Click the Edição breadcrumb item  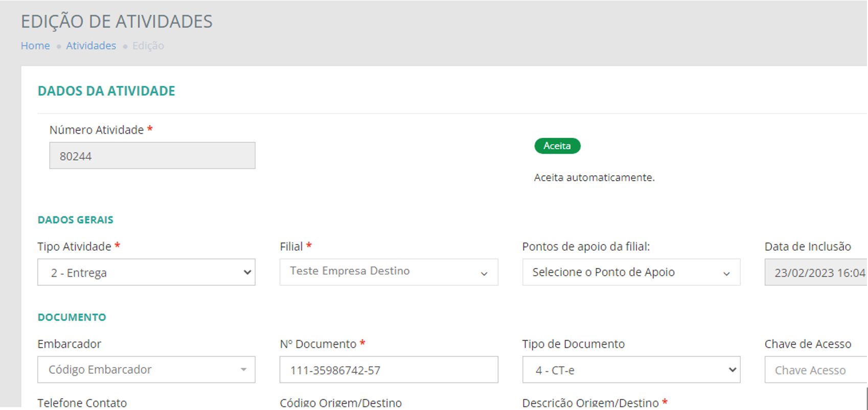pos(148,46)
